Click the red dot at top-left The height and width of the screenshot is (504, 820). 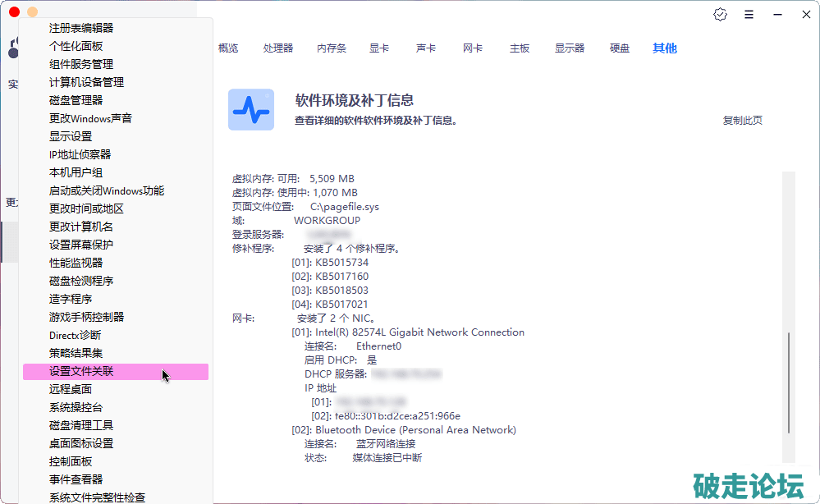[x=15, y=12]
